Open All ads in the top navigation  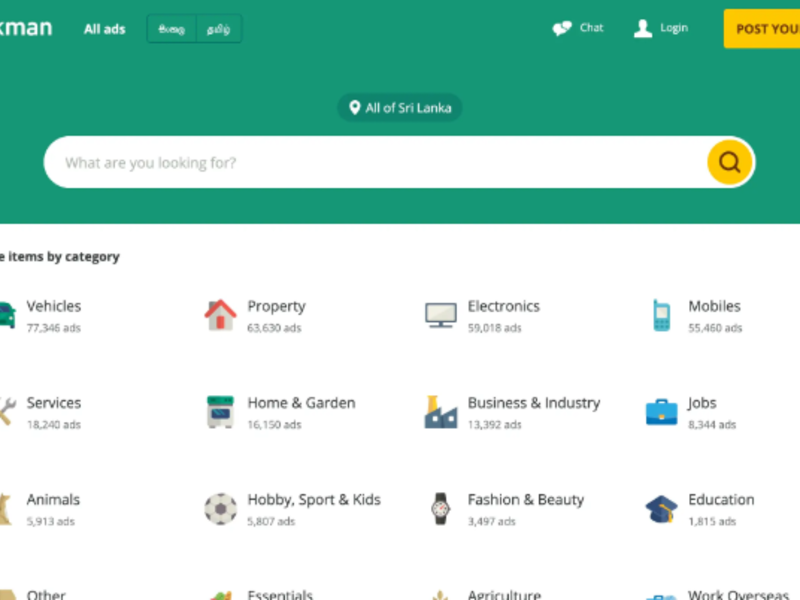point(104,29)
